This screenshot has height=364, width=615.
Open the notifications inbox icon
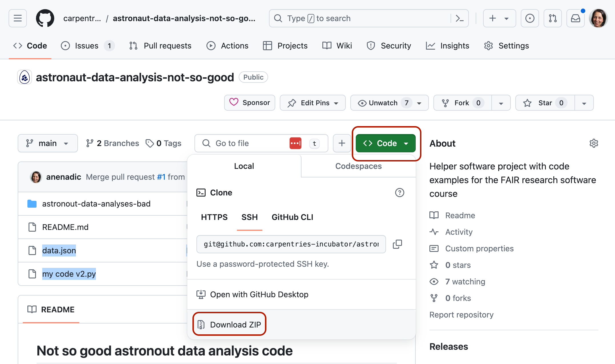pyautogui.click(x=575, y=18)
